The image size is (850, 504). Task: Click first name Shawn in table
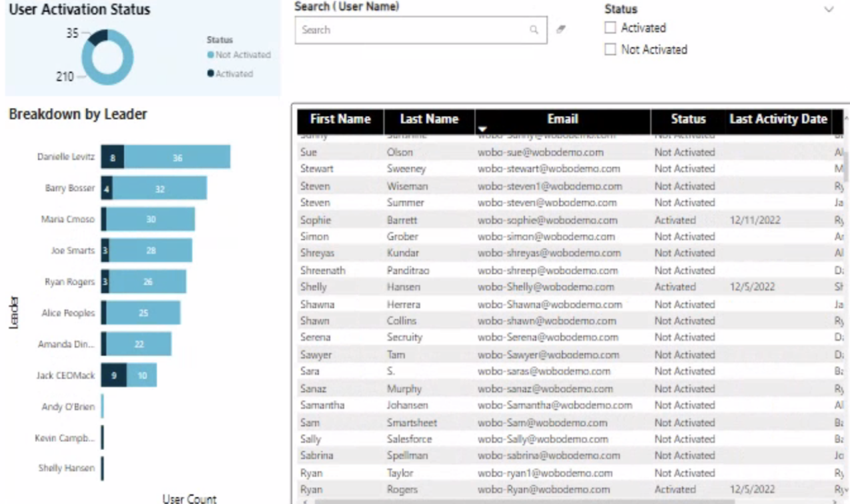tap(315, 321)
